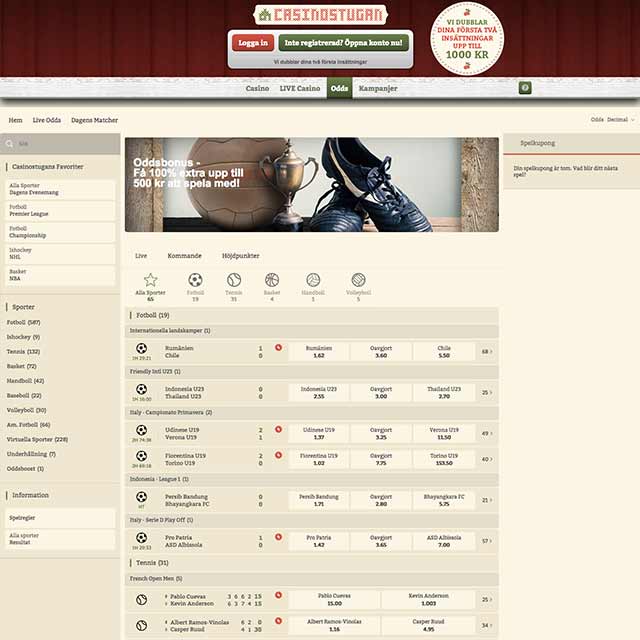Screen dimensions: 640x640
Task: Click the green help question mark icon
Action: [x=525, y=88]
